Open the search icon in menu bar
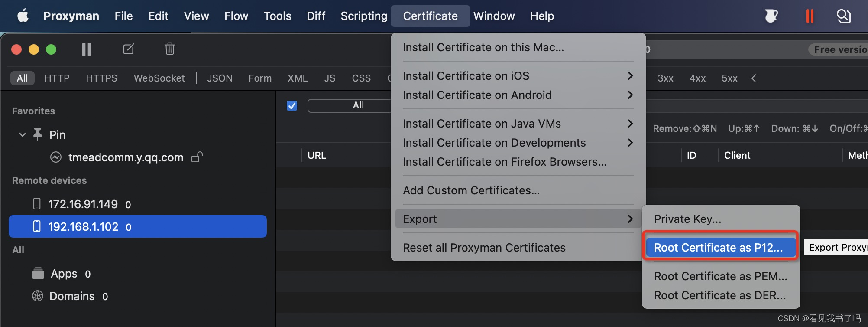 click(843, 16)
